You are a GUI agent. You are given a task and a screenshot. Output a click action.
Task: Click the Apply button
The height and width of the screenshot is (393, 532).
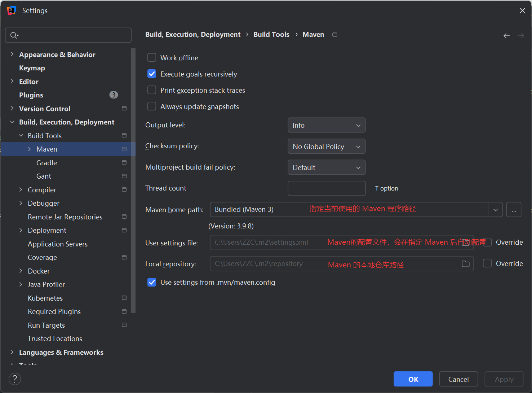tap(504, 379)
